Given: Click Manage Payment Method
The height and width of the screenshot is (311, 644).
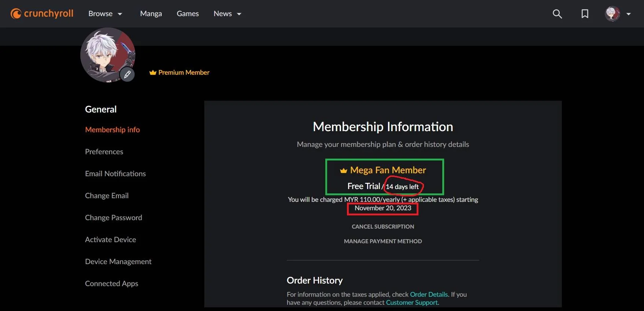Looking at the screenshot, I should [383, 241].
